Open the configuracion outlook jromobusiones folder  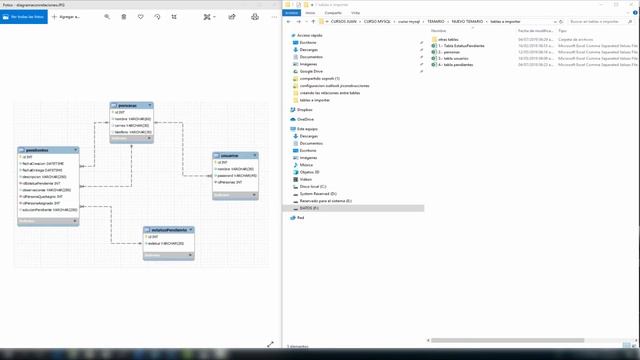click(x=334, y=86)
